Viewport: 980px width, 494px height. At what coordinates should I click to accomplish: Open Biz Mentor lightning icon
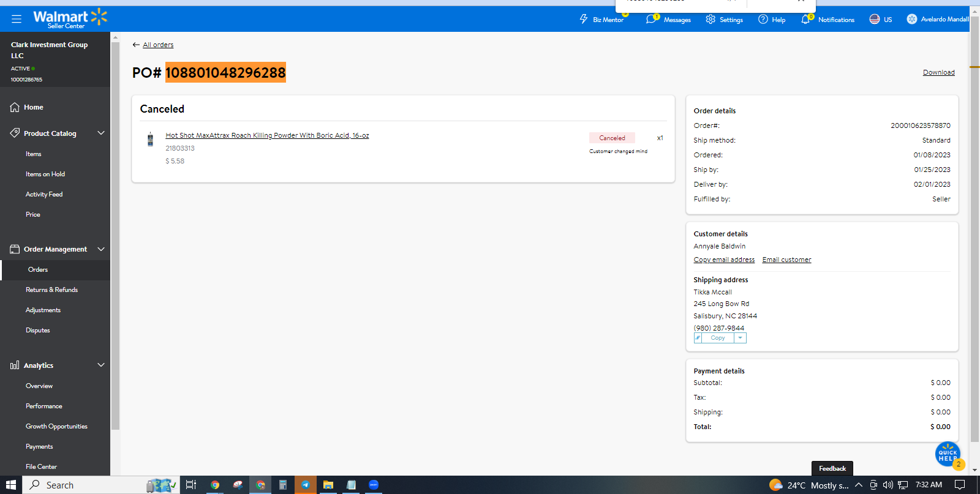(584, 19)
